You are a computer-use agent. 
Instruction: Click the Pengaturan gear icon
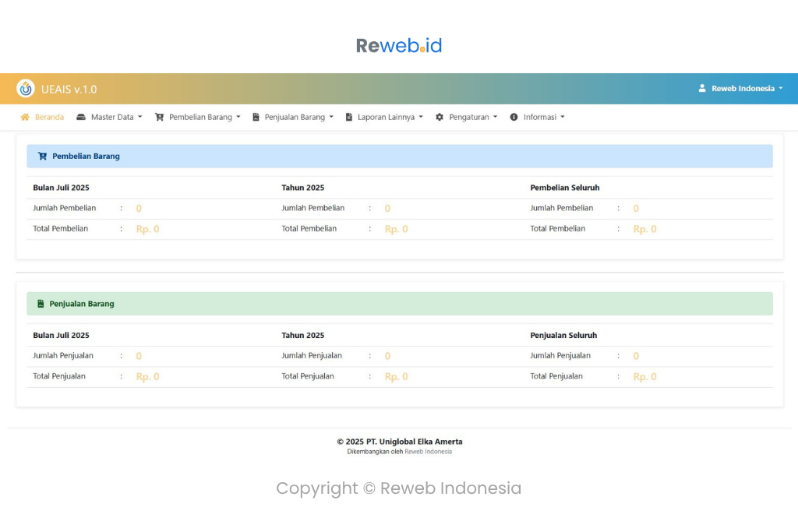coord(440,118)
